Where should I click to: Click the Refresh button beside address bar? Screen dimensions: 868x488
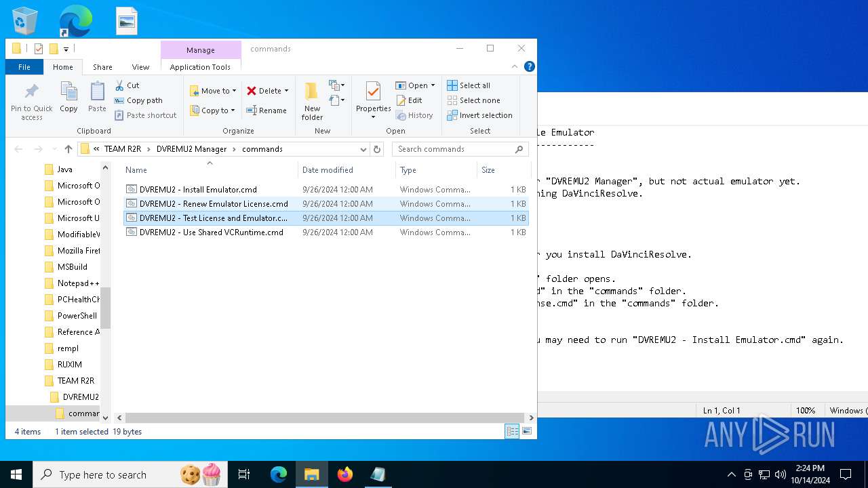pos(378,149)
